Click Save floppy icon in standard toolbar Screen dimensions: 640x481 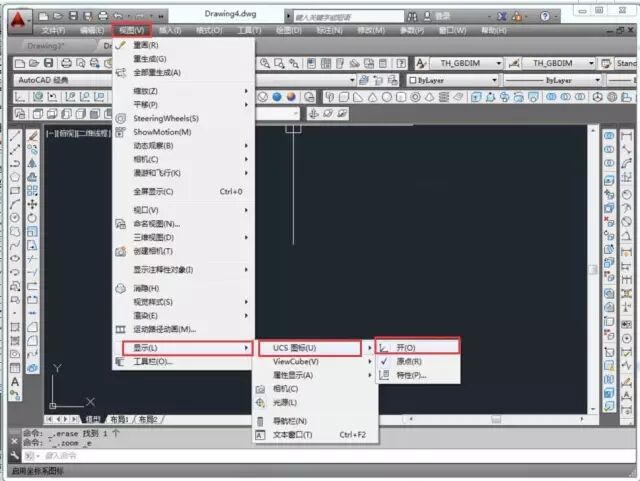coord(49,63)
